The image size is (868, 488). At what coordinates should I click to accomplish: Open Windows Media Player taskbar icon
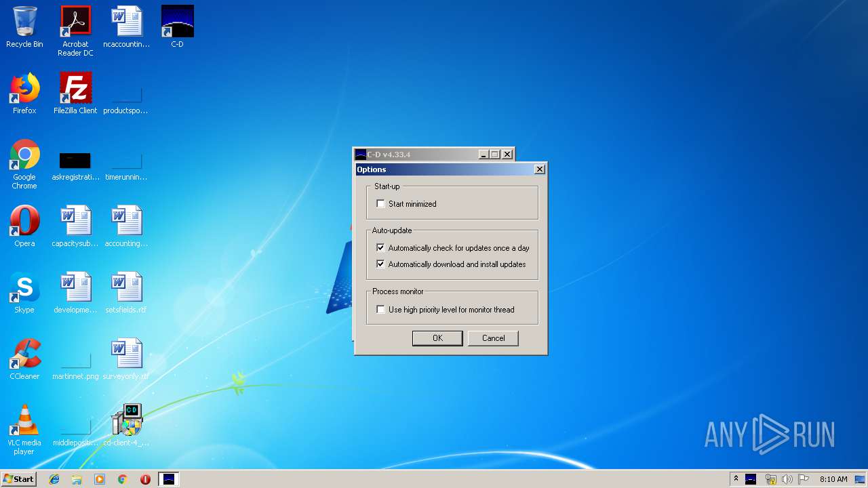tap(100, 479)
